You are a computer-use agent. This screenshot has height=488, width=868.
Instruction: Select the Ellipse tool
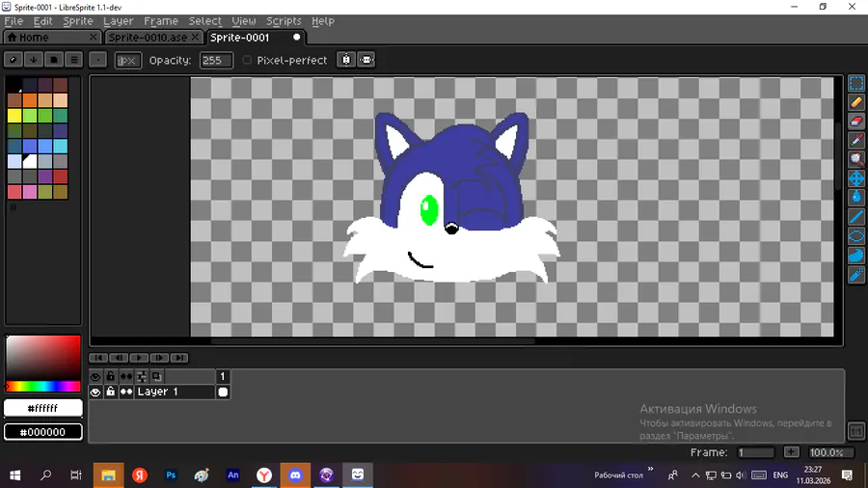tap(856, 236)
